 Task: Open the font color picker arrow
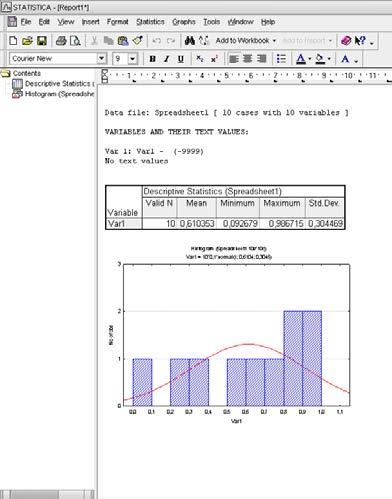pos(310,59)
